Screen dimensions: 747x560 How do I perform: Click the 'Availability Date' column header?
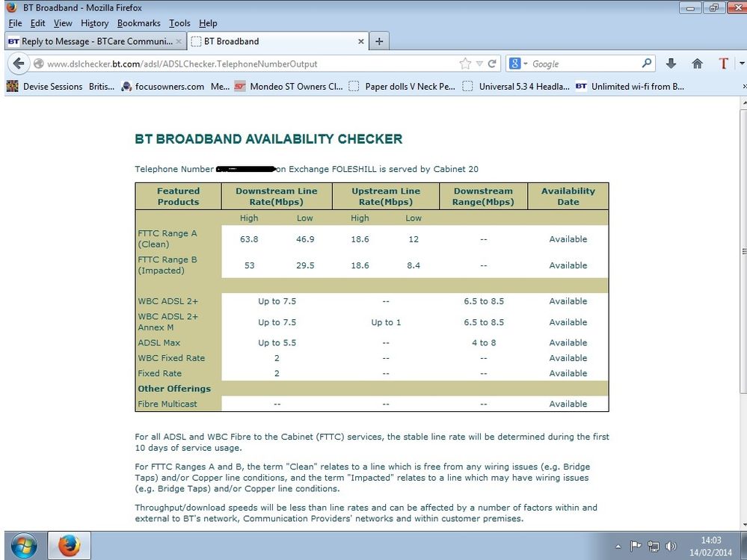568,196
